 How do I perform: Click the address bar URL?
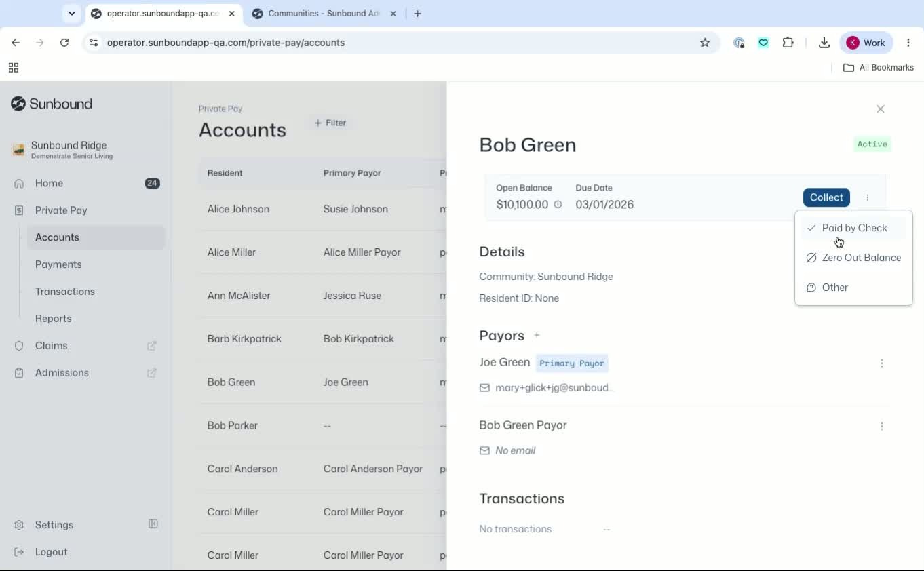226,43
